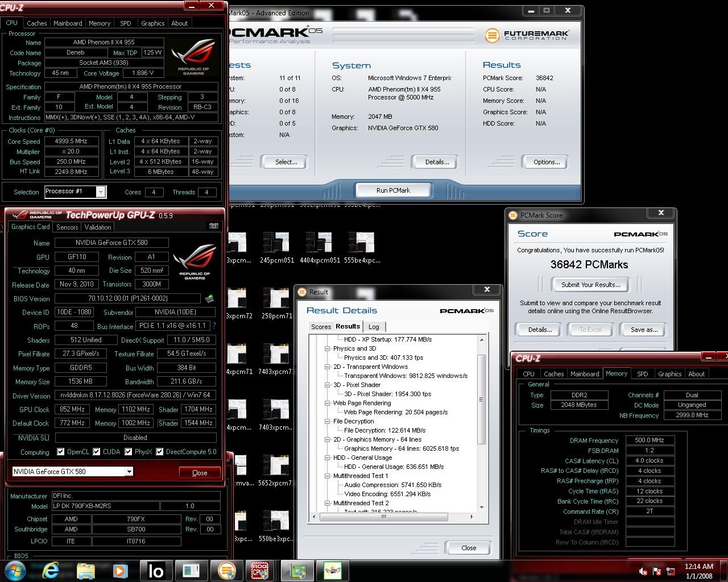Click Submit Your Results... button
This screenshot has height=582, width=728.
tap(590, 285)
